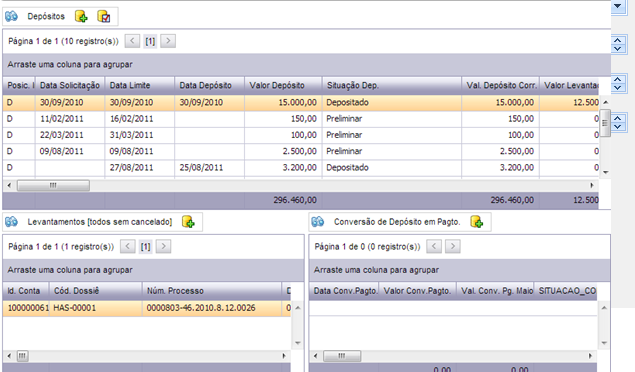Click process number 0000803-46.2010.8.12.0026

tap(212, 308)
